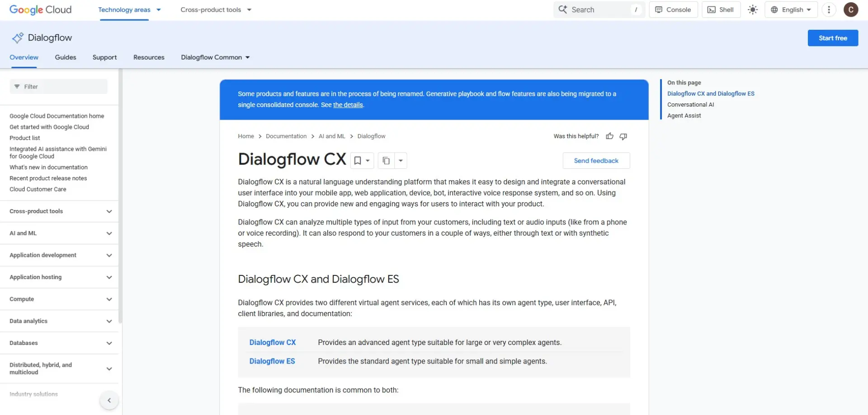Open the bookmark dropdown arrow
The image size is (868, 415).
point(368,161)
